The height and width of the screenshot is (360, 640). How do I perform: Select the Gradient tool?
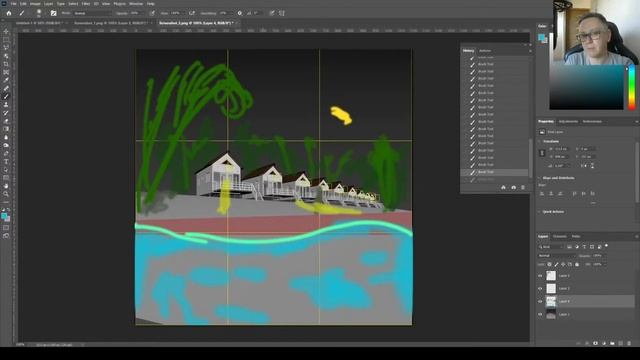(x=6, y=129)
